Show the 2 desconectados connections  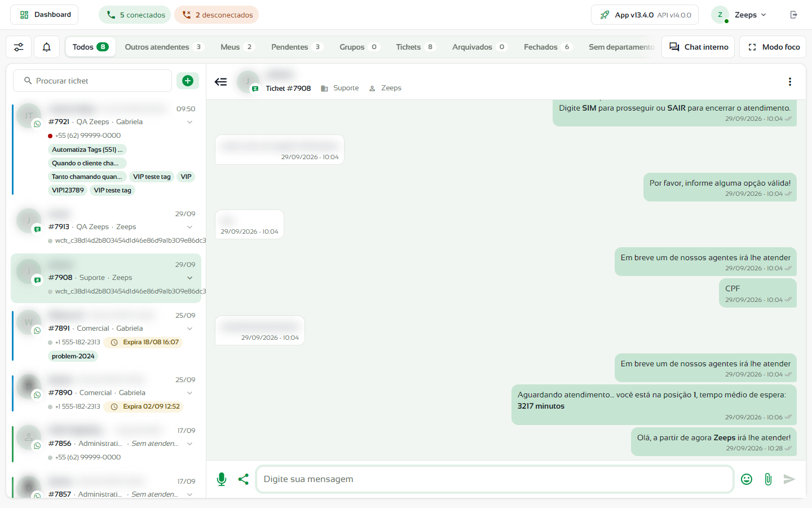pyautogui.click(x=217, y=15)
